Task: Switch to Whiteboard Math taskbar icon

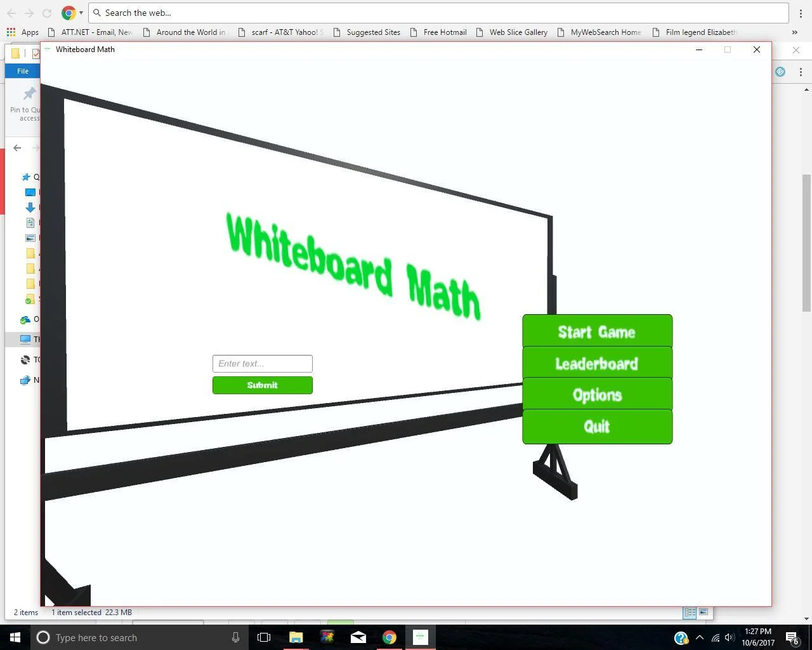Action: click(x=421, y=637)
